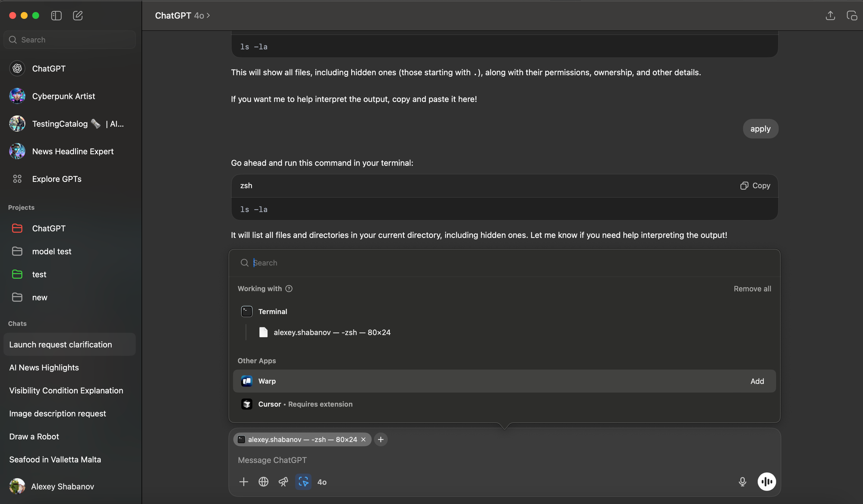Screen dimensions: 863x504
Task: Click the rocket icon in composer
Action: pos(283,482)
